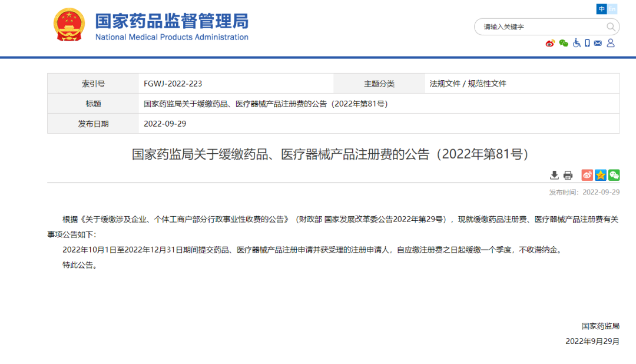636x364 pixels.
Task: Click the email envelope icon
Action: pyautogui.click(x=598, y=43)
